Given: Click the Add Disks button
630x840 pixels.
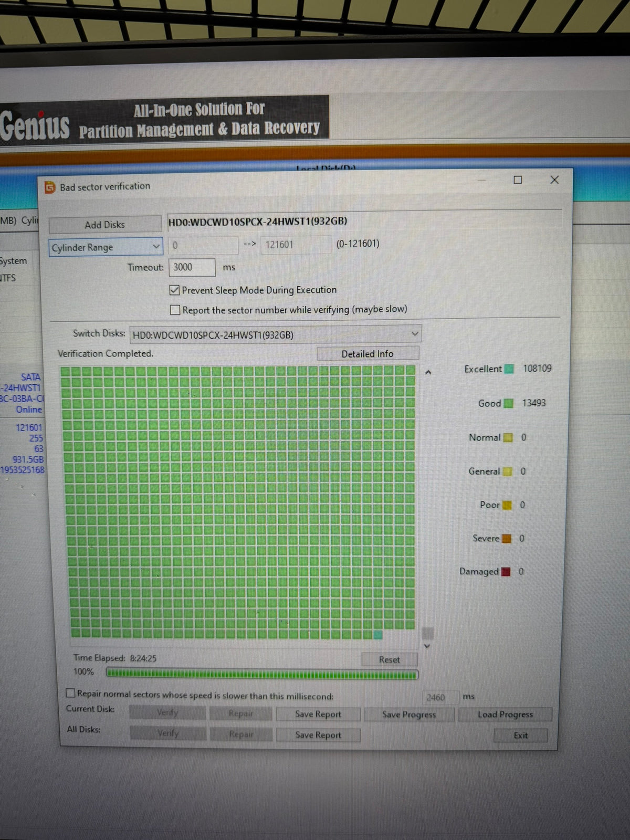Looking at the screenshot, I should coord(105,225).
